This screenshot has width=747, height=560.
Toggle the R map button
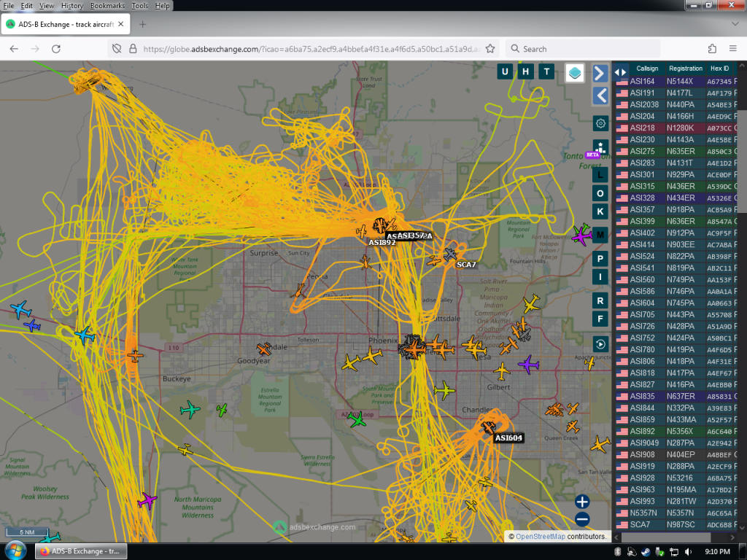click(x=600, y=301)
